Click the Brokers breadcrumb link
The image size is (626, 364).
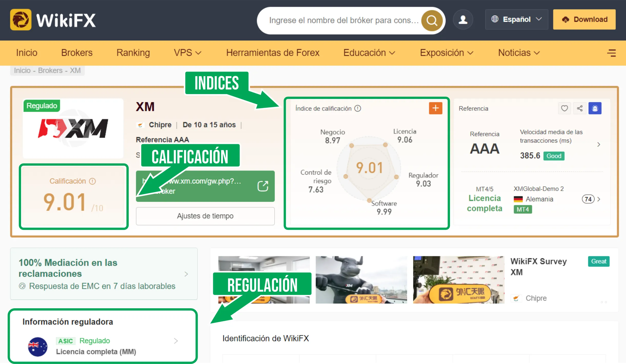click(50, 70)
